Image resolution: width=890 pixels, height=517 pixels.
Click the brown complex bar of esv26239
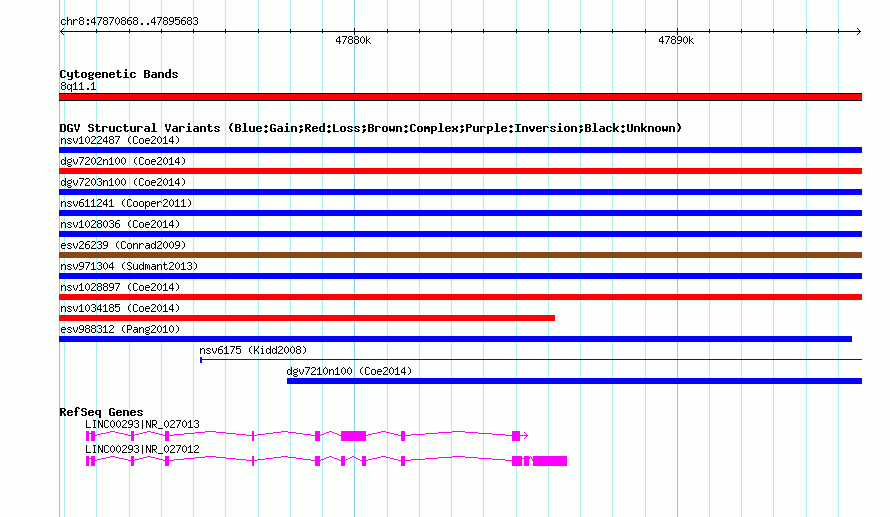(460, 255)
